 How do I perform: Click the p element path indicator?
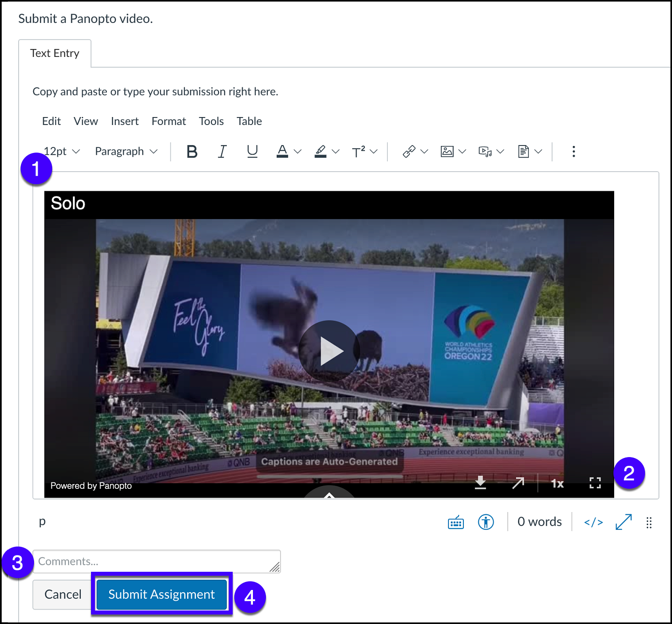(x=42, y=521)
